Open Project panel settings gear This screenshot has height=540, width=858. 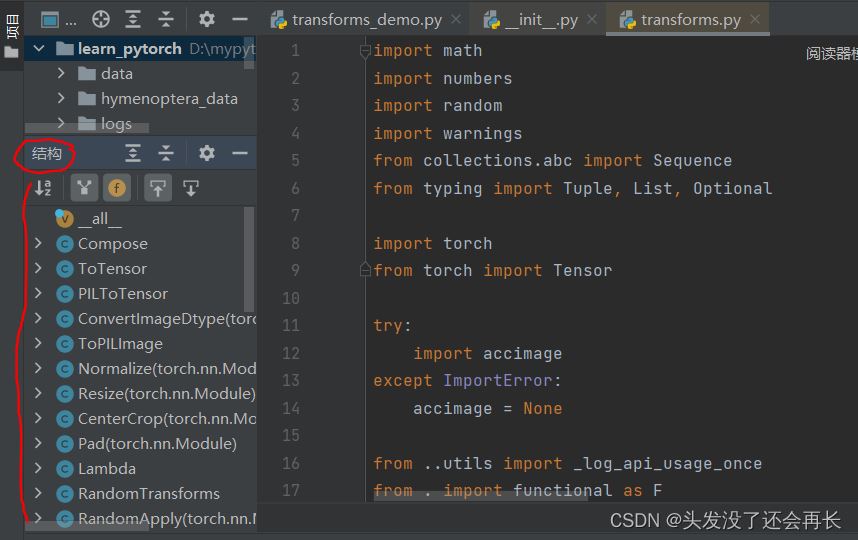tap(206, 19)
